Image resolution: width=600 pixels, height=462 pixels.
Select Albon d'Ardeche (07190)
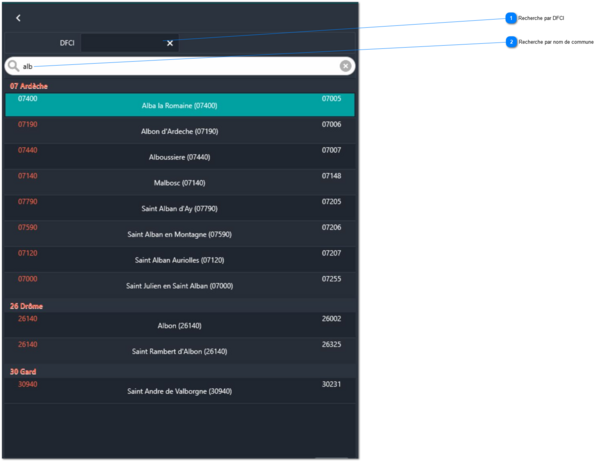(x=180, y=131)
